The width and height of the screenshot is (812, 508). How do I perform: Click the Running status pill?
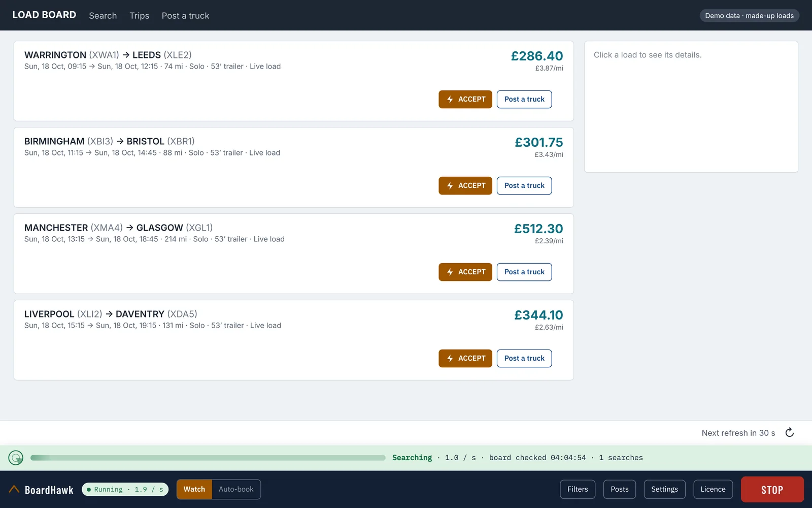125,489
